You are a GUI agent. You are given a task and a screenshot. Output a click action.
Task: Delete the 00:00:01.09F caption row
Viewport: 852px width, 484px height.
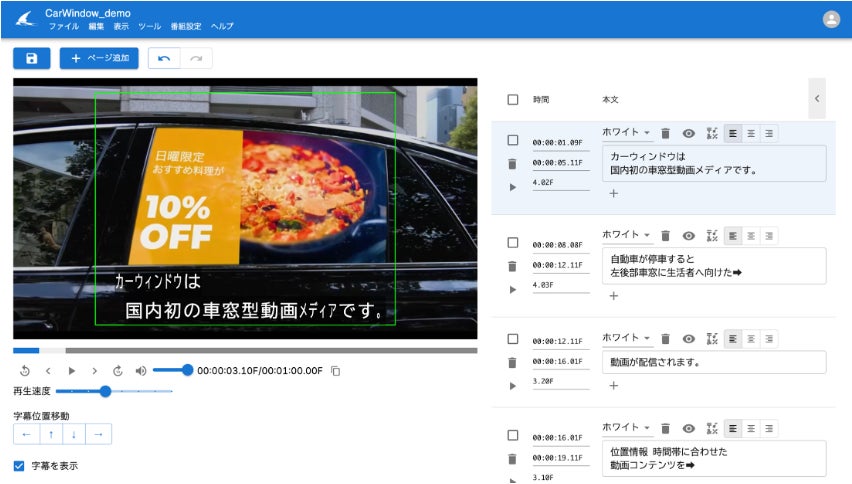point(512,164)
